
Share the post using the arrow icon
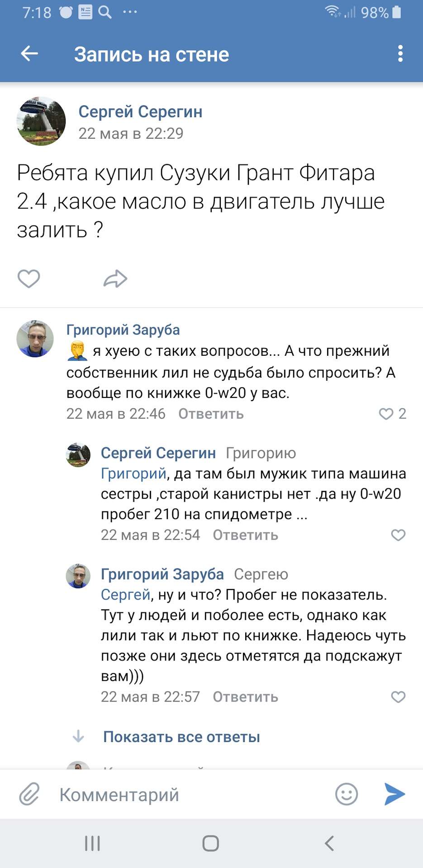pyautogui.click(x=115, y=278)
